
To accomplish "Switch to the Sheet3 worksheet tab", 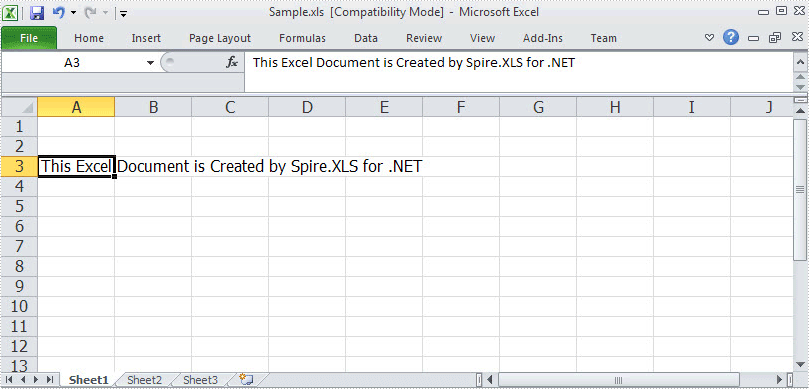I will [201, 380].
